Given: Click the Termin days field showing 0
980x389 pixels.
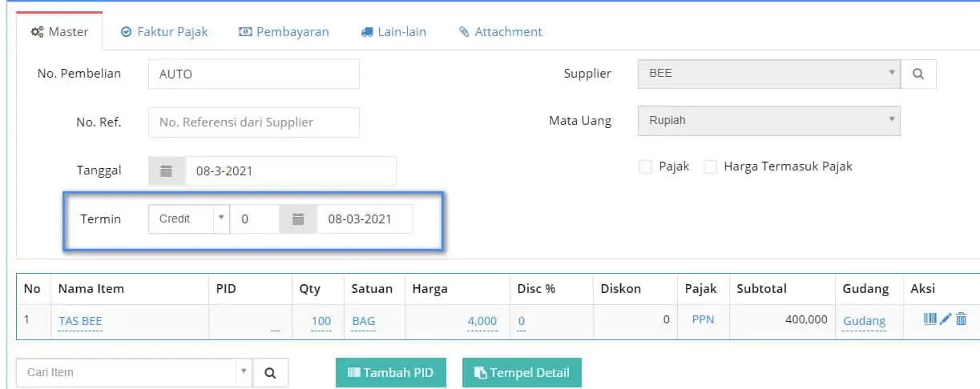Looking at the screenshot, I should click(255, 219).
